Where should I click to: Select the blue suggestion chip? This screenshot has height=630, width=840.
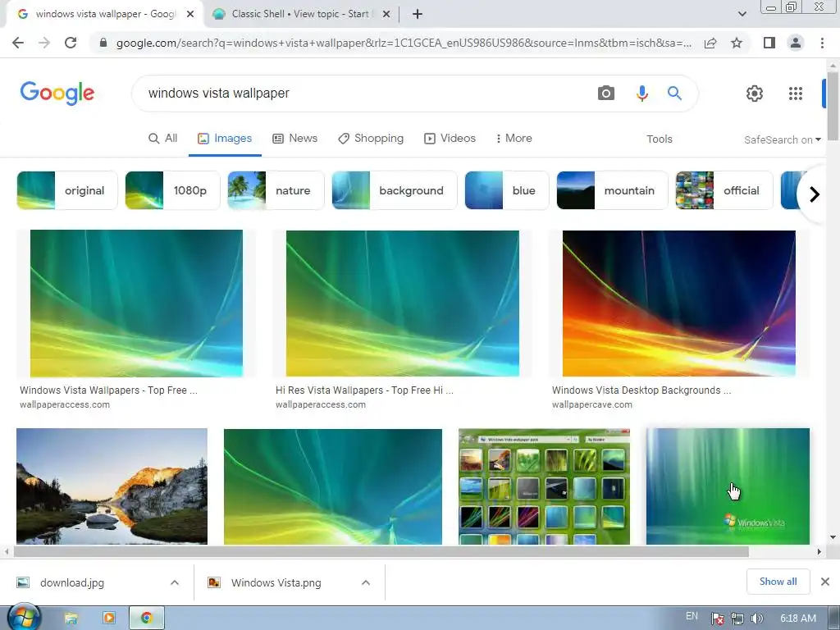pyautogui.click(x=506, y=190)
